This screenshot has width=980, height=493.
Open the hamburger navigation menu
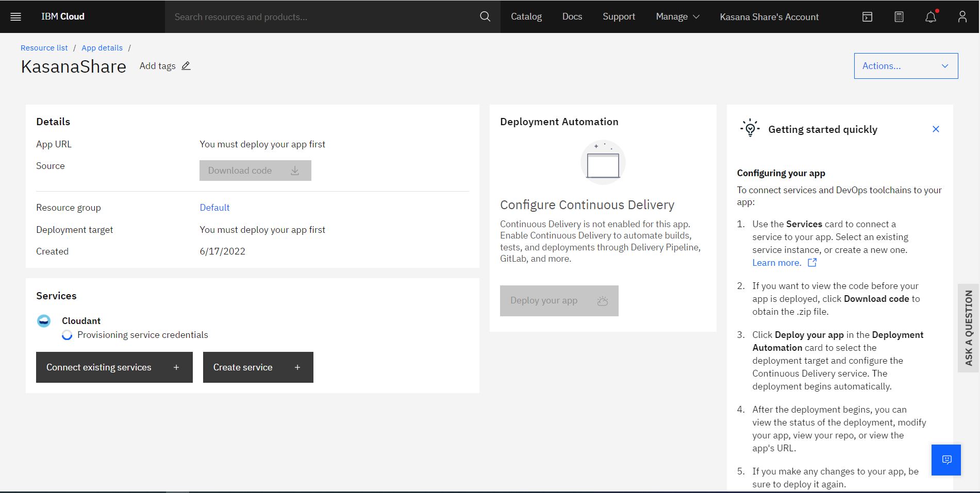pos(16,16)
